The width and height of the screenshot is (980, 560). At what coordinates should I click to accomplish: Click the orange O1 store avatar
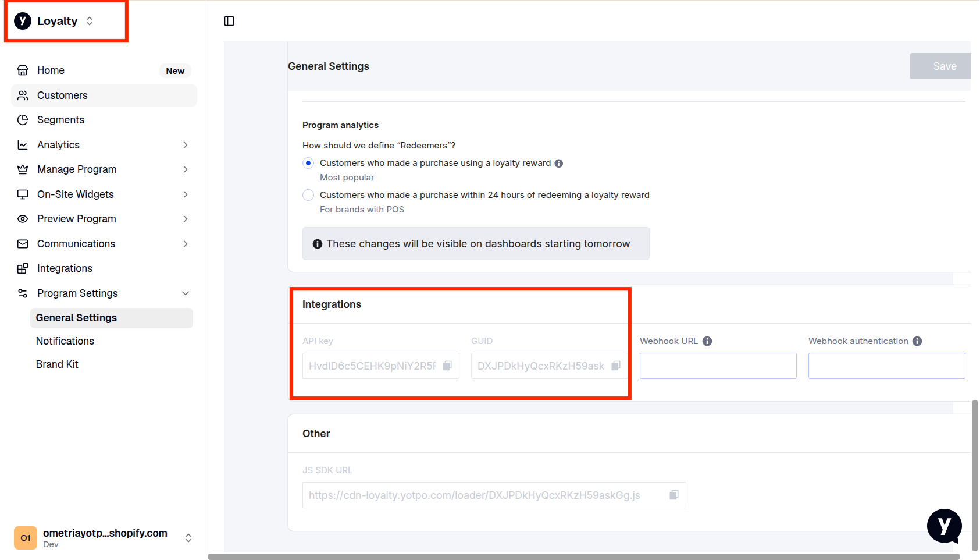[26, 538]
